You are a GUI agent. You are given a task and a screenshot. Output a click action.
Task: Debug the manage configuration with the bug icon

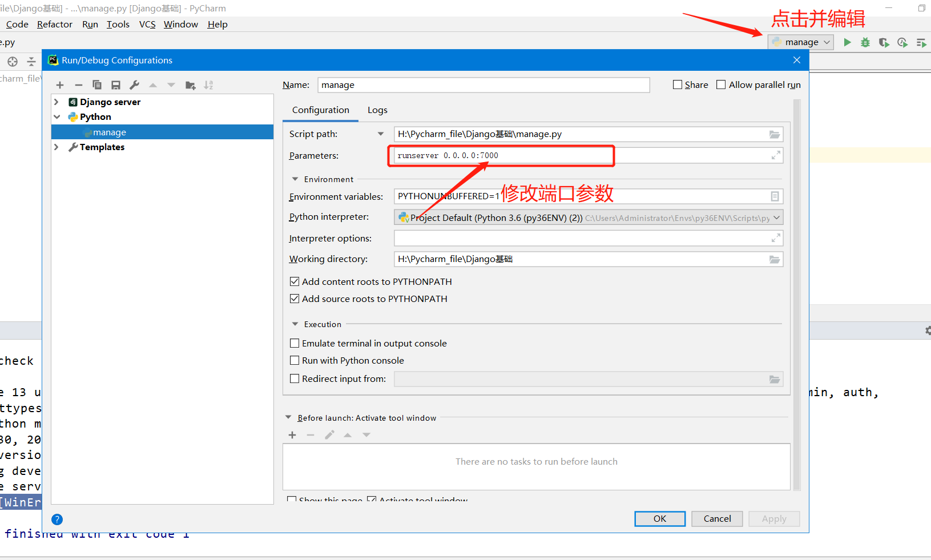coord(864,42)
